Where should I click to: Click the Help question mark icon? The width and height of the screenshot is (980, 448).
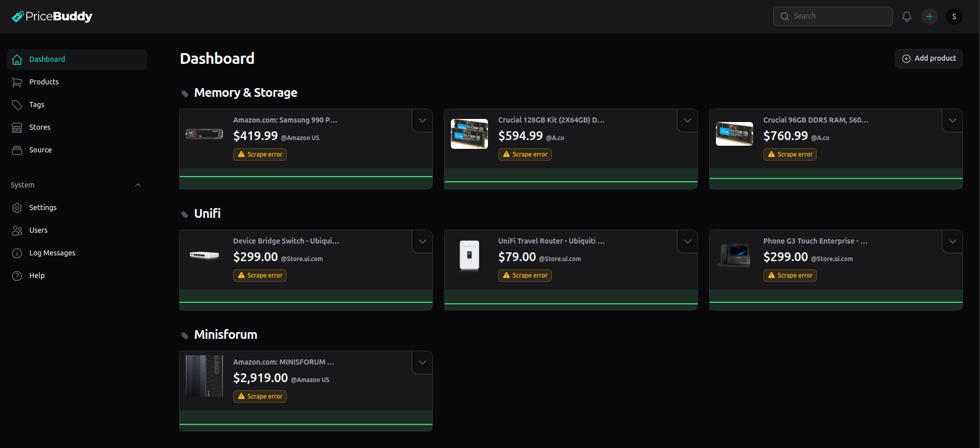click(17, 276)
